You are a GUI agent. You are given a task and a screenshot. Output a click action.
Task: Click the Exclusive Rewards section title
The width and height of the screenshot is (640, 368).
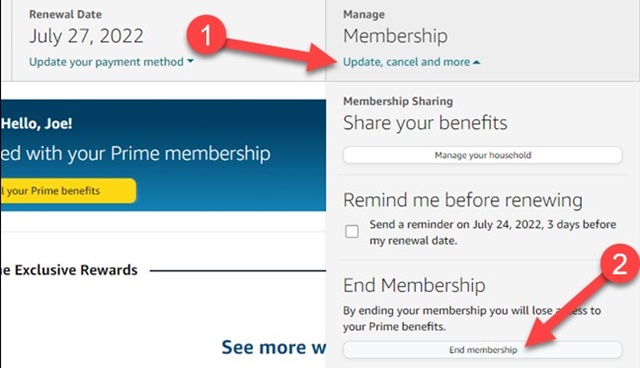pos(69,270)
